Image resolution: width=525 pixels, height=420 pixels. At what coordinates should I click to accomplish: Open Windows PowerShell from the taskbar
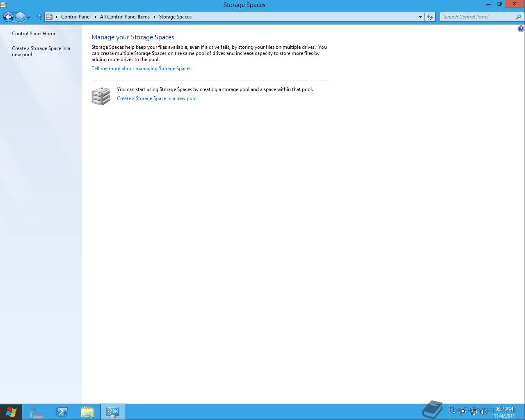tap(62, 412)
